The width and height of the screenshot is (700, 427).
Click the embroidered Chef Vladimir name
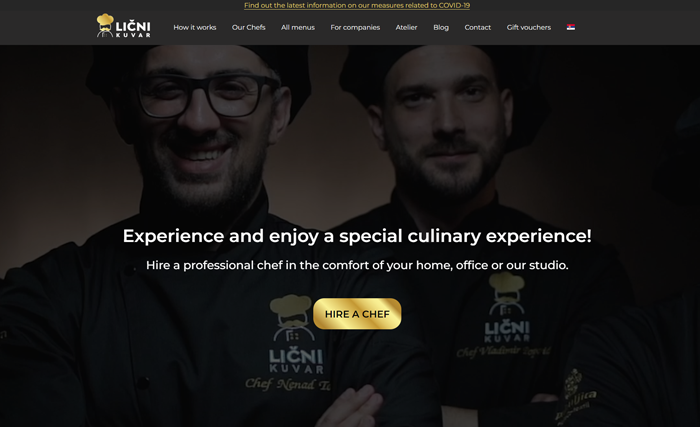(x=504, y=352)
